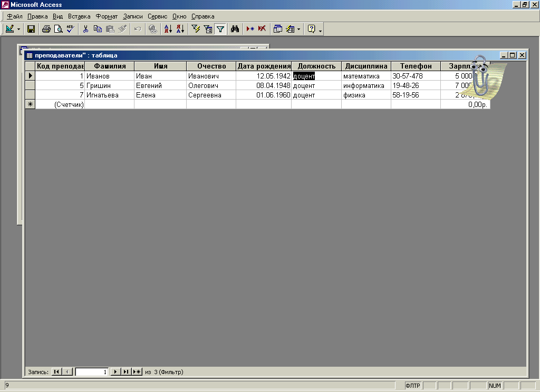Copy selection icon in toolbar
The height and width of the screenshot is (392, 540).
[98, 29]
